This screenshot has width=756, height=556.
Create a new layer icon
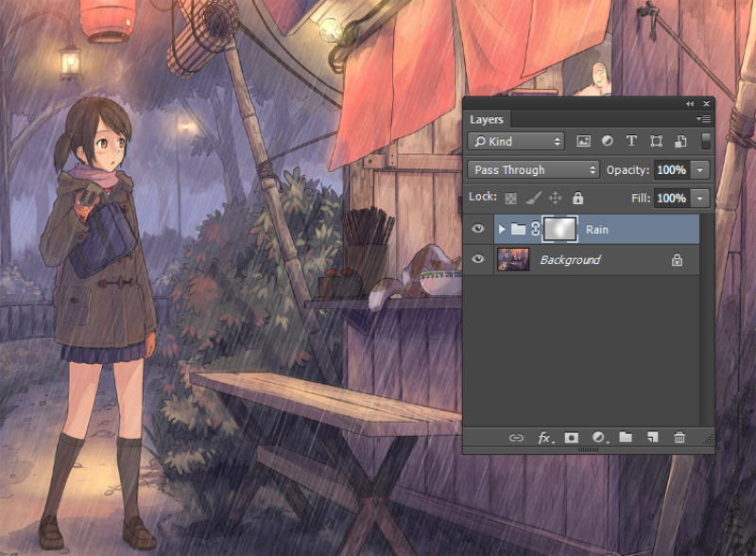[x=652, y=437]
